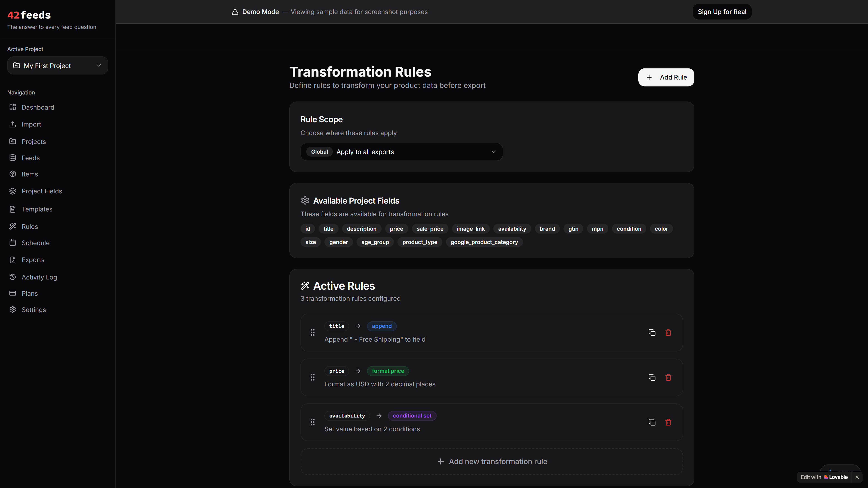Click the warning triangle in Demo Mode banner
The width and height of the screenshot is (868, 488).
click(235, 12)
